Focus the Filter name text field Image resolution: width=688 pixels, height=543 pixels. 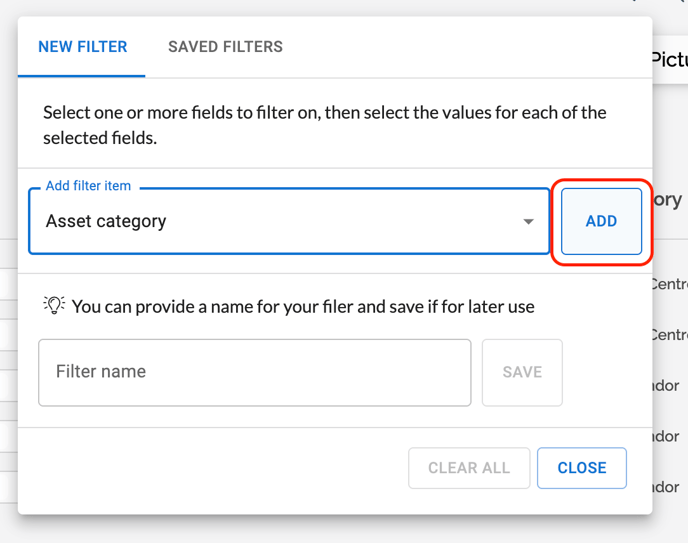(254, 372)
